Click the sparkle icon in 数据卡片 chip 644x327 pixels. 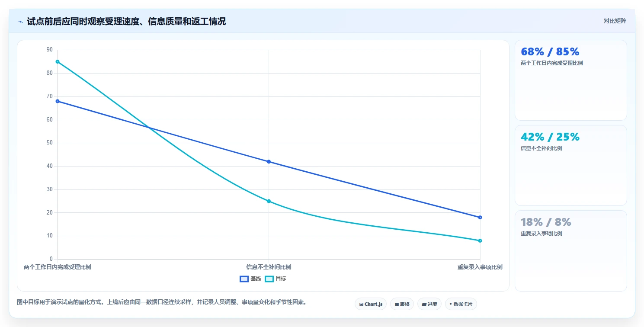tap(451, 304)
